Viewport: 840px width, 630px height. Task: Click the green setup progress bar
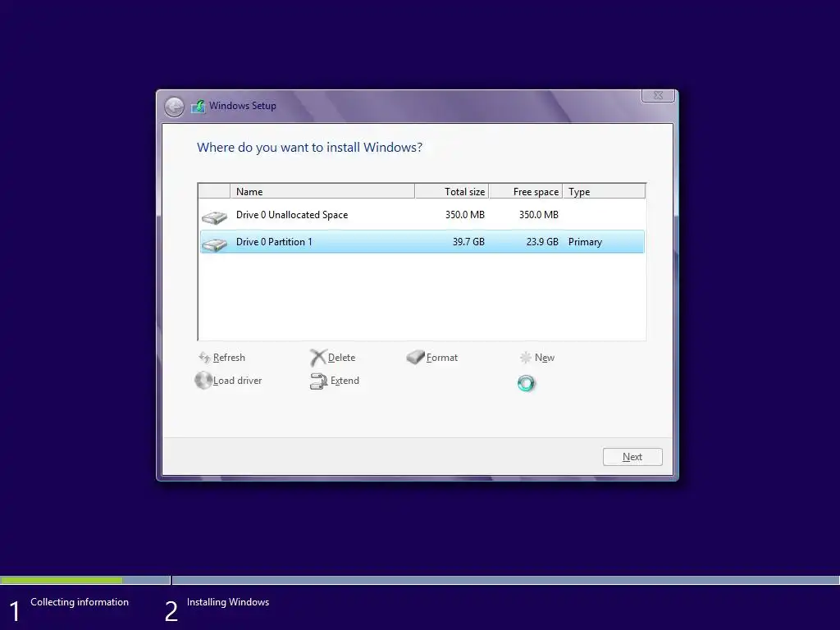click(62, 580)
